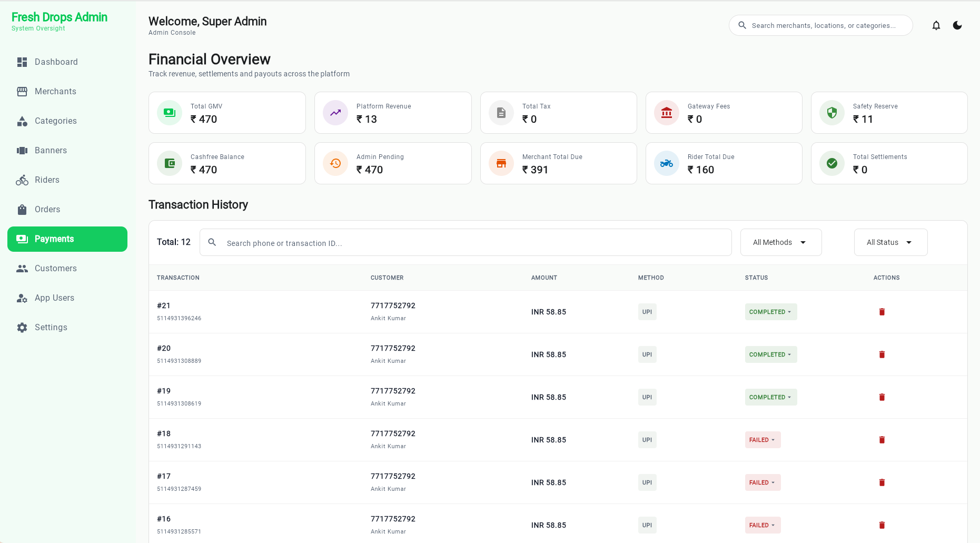Open Banners section in sidebar

[x=67, y=151]
